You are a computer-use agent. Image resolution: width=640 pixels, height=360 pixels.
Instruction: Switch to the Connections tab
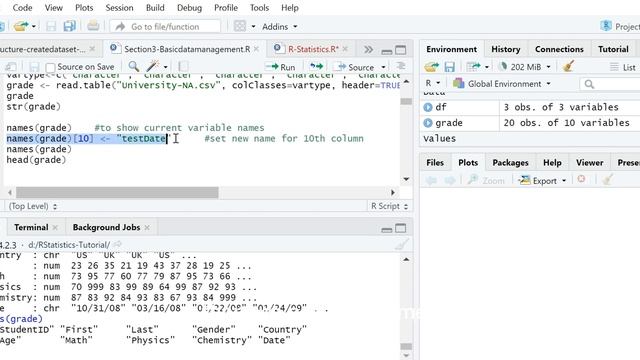pyautogui.click(x=559, y=49)
